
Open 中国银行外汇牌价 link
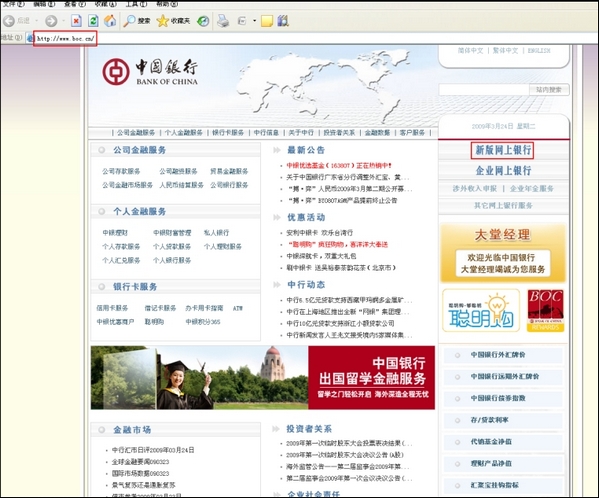[x=498, y=355]
